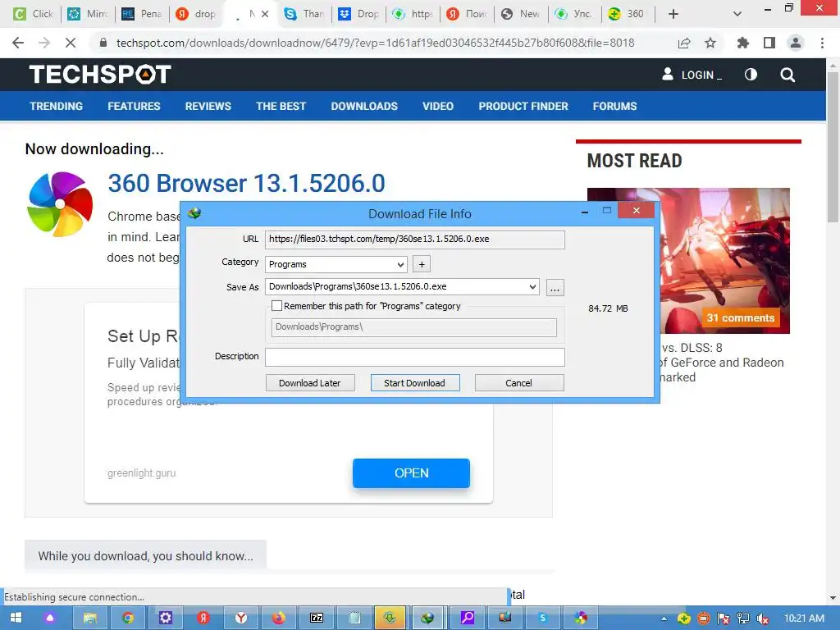Open Firefox from the taskbar
This screenshot has width=840, height=630.
(x=279, y=619)
